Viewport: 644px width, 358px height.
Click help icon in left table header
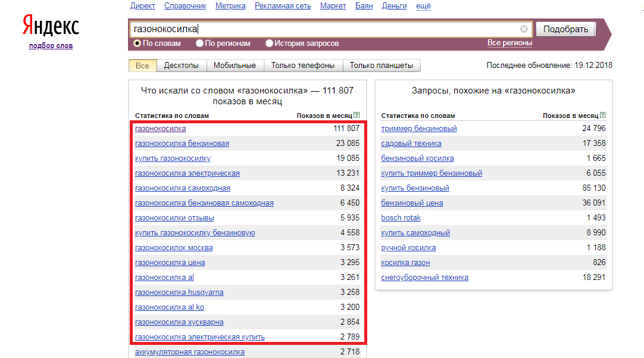click(x=357, y=116)
